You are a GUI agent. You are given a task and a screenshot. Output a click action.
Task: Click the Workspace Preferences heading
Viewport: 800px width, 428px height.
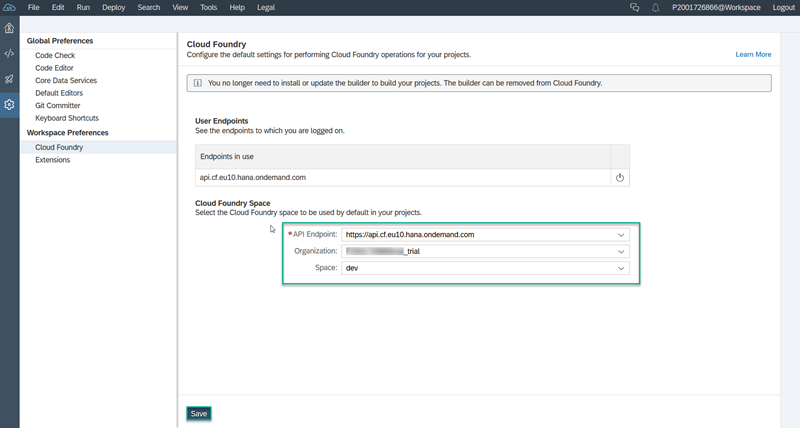pyautogui.click(x=67, y=133)
